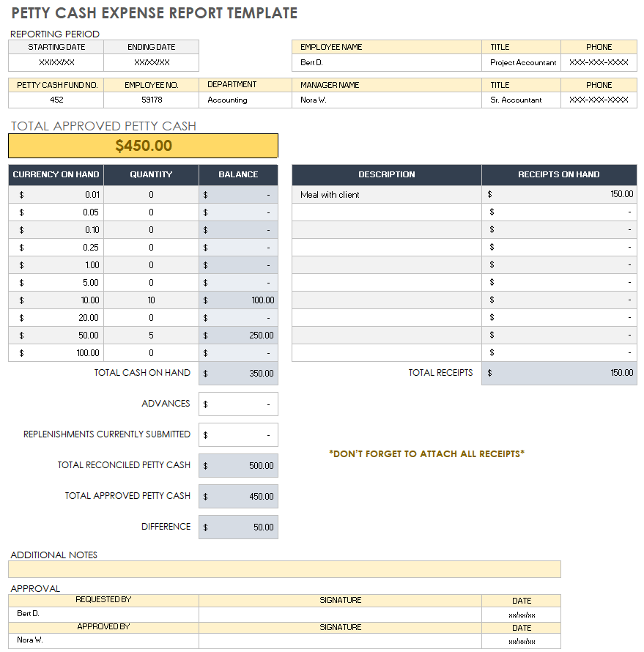Select quantity cell for 0.01 currency row
The height and width of the screenshot is (652, 644).
pyautogui.click(x=152, y=195)
